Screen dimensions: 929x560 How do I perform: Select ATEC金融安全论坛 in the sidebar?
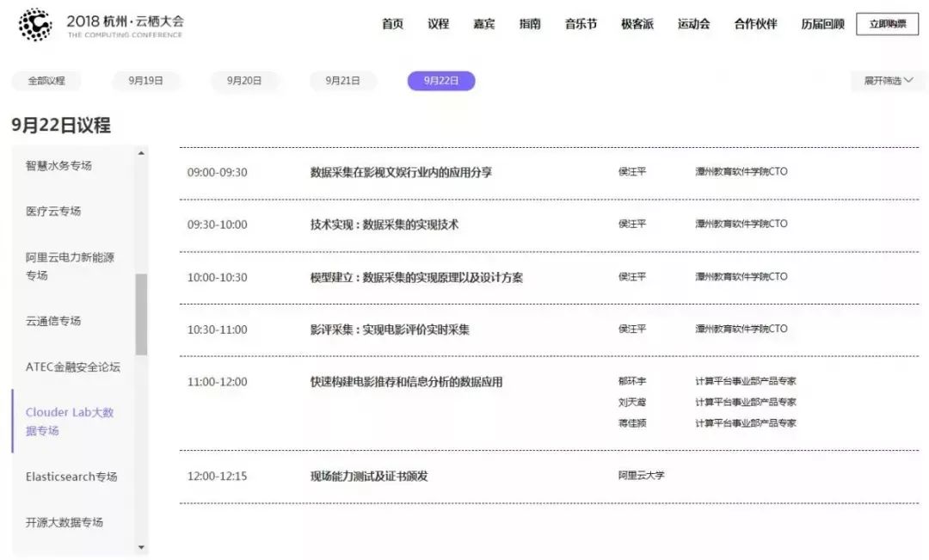(x=73, y=366)
